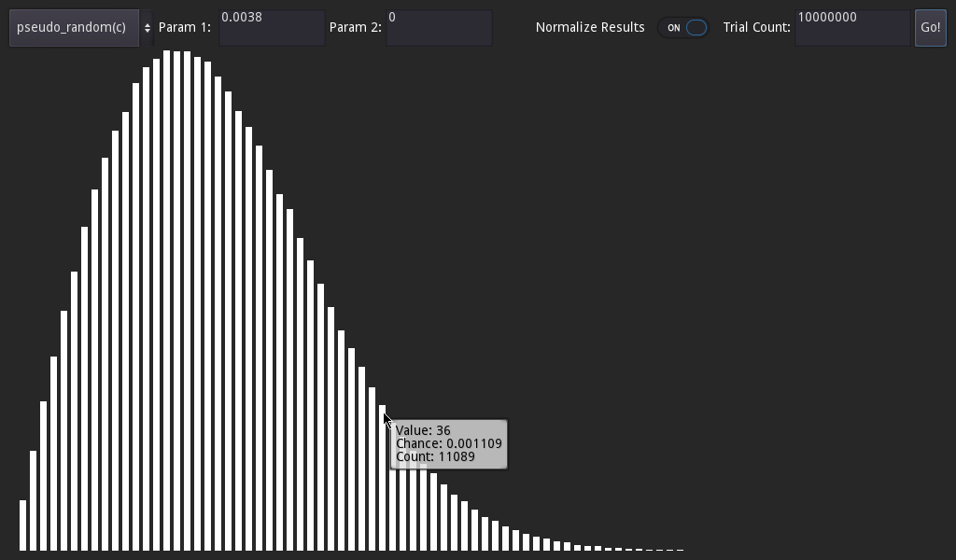Toggle Normalize Results off
This screenshot has width=956, height=560.
[684, 28]
